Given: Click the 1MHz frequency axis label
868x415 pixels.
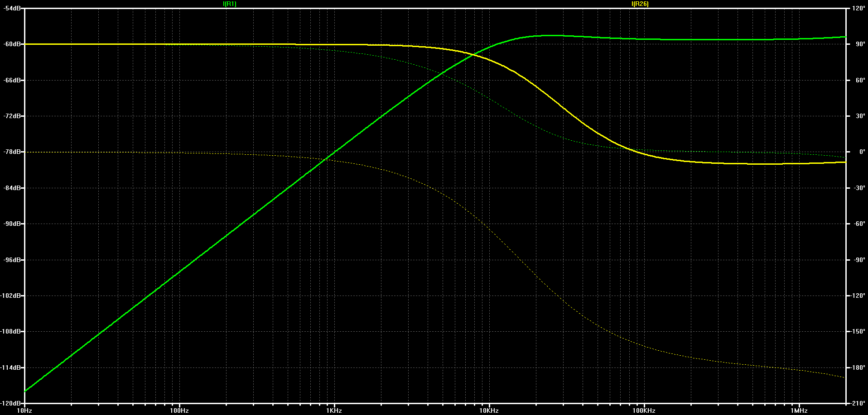Looking at the screenshot, I should point(799,410).
